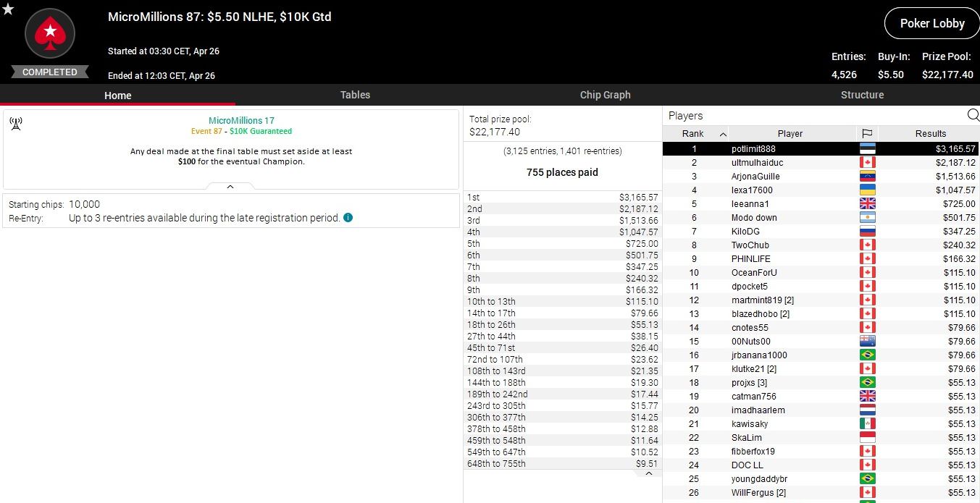Click the flag column header icon
This screenshot has width=980, height=503.
866,133
